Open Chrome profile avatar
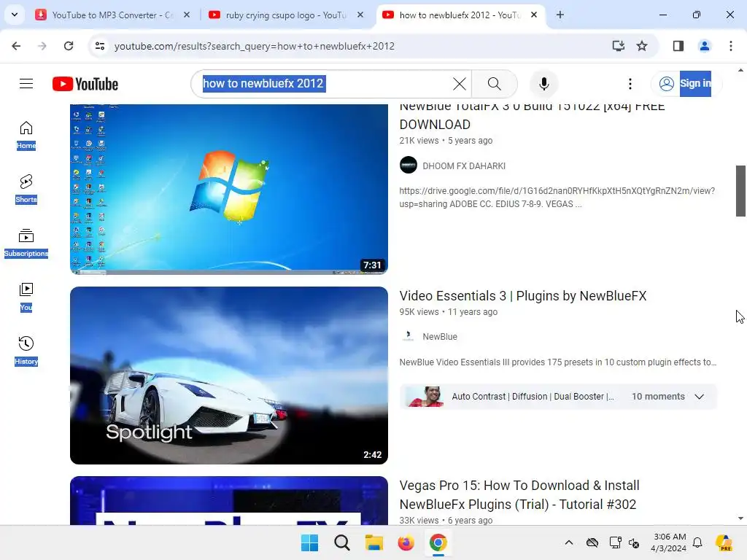This screenshot has height=560, width=747. (704, 46)
